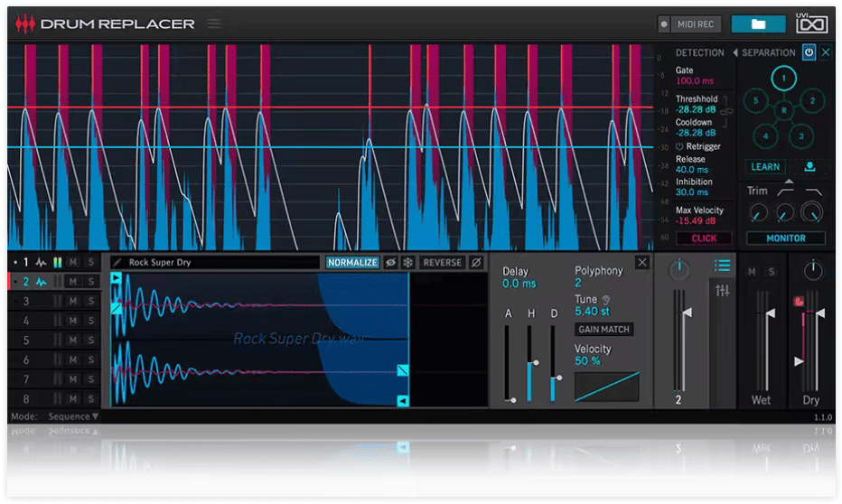Viewport: 842px width, 504px height.
Task: Solo layer 8
Action: (90, 399)
